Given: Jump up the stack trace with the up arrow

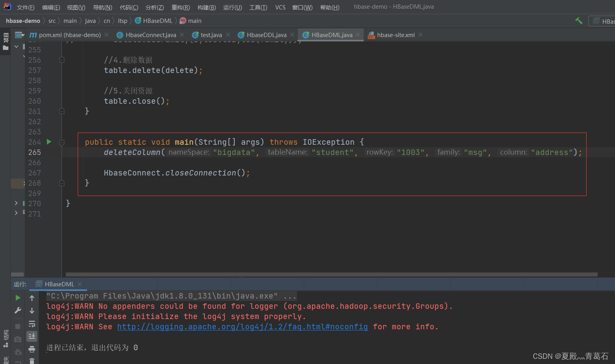Looking at the screenshot, I should (x=32, y=298).
